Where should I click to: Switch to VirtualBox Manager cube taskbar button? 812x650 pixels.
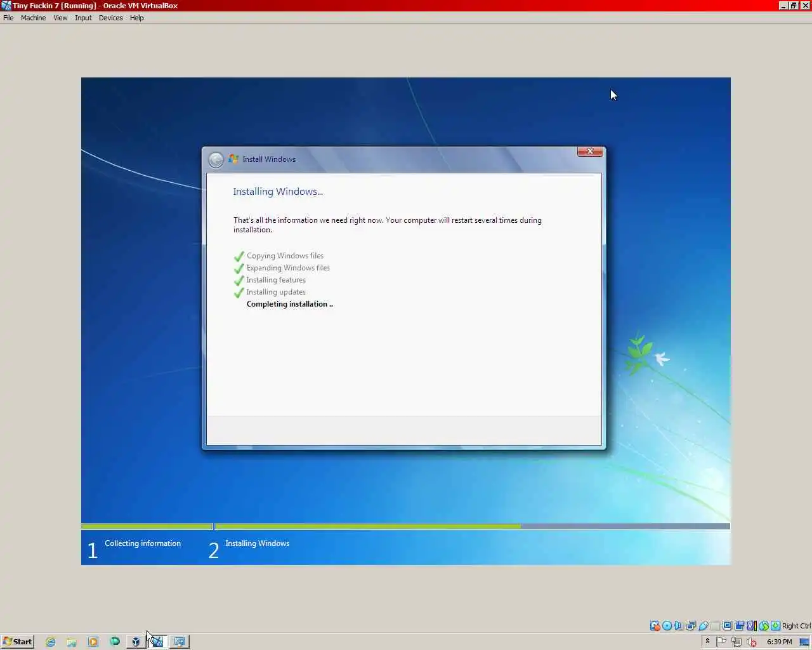(136, 642)
